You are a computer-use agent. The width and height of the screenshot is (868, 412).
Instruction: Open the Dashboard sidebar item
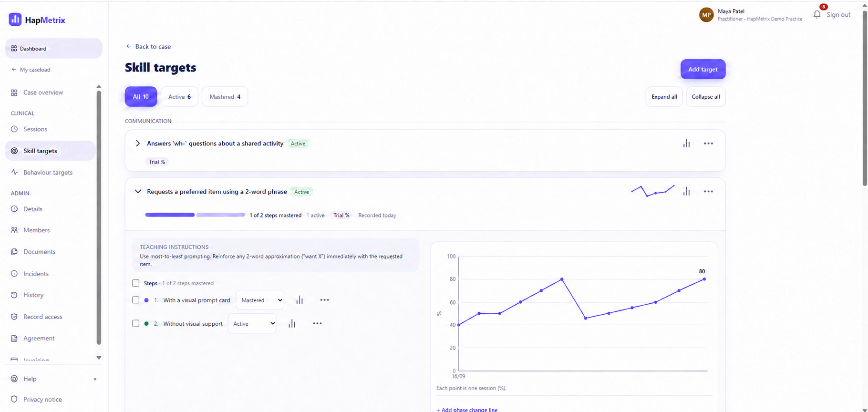point(54,48)
